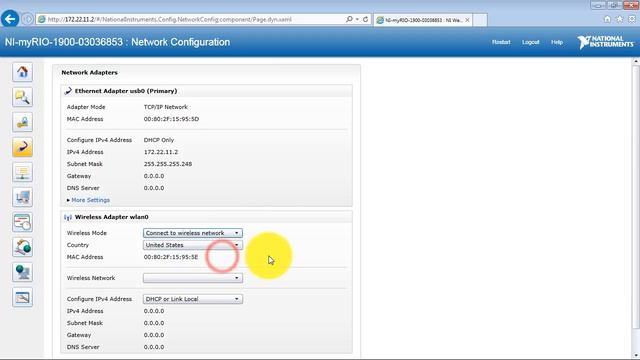This screenshot has height=360, width=640.
Task: Click the page title NI-myRIO Network Configuration
Action: [x=118, y=42]
